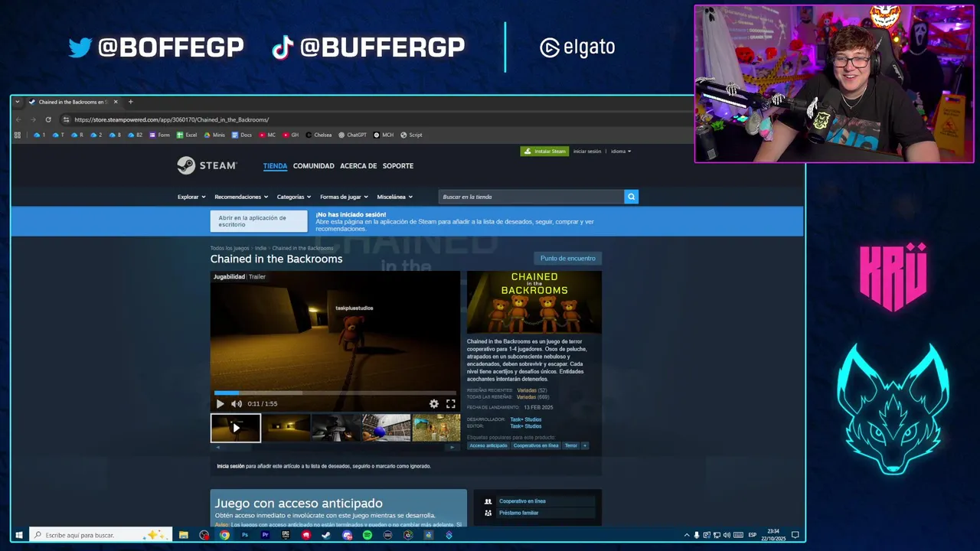
Task: Click the Steam logo
Action: [x=207, y=165]
